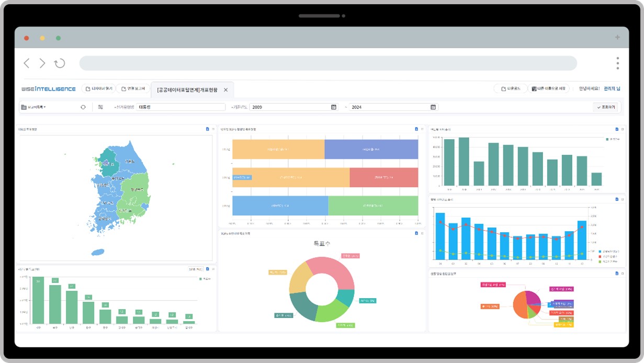
Task: Click the refresh icon in filter bar
Action: tap(83, 107)
